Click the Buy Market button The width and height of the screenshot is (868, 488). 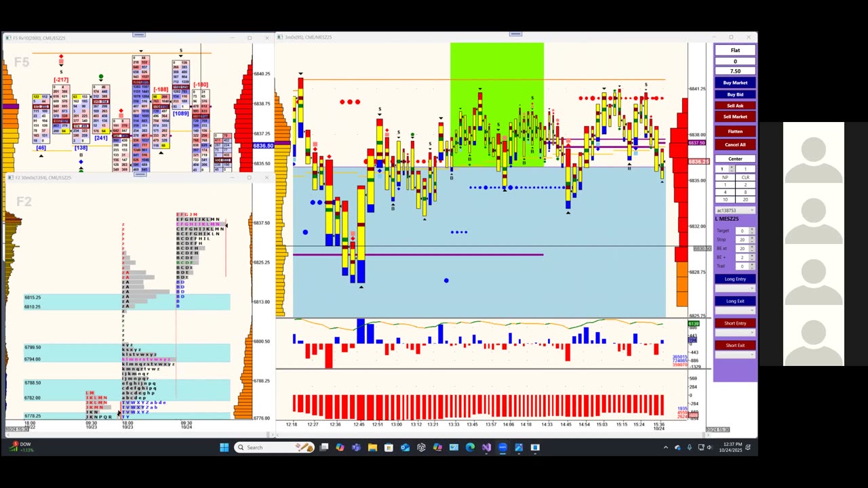tap(735, 83)
